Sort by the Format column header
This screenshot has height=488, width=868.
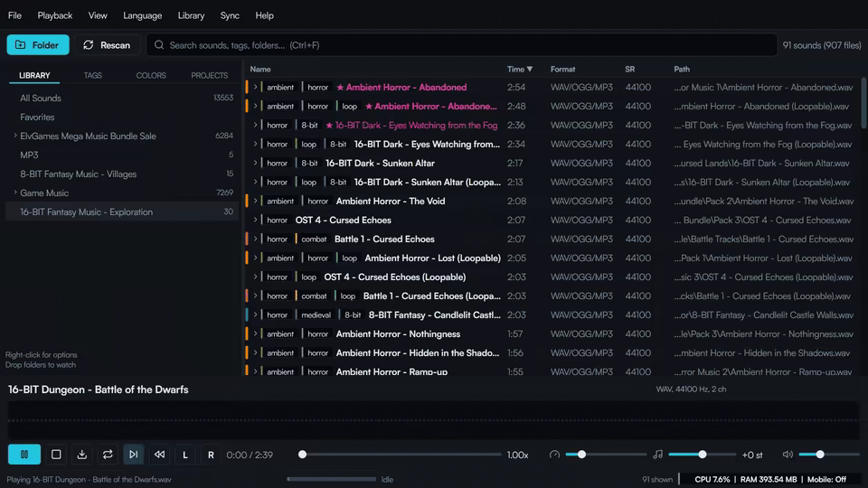tap(562, 70)
